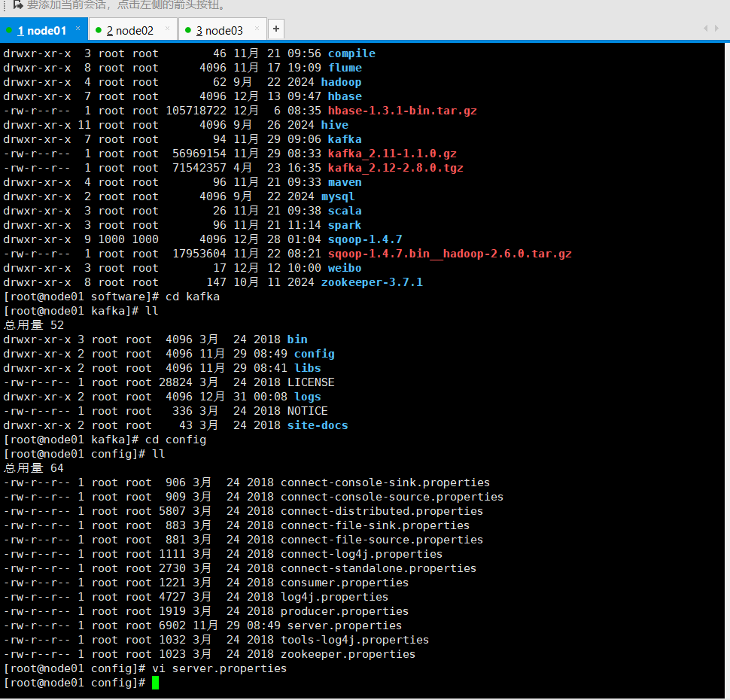Click the '总用量 52' line
Image resolution: width=730 pixels, height=700 pixels.
coord(34,326)
